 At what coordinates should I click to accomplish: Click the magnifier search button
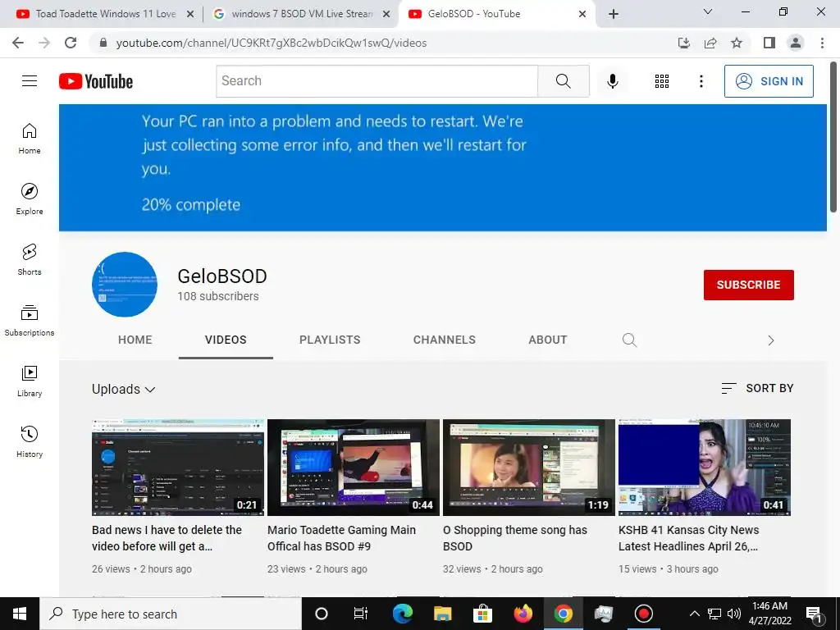pos(563,81)
